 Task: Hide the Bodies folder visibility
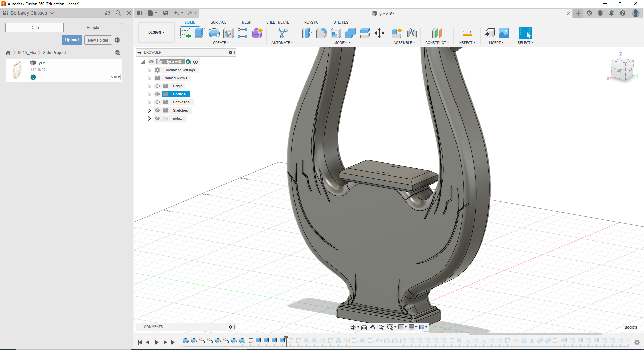coord(157,94)
